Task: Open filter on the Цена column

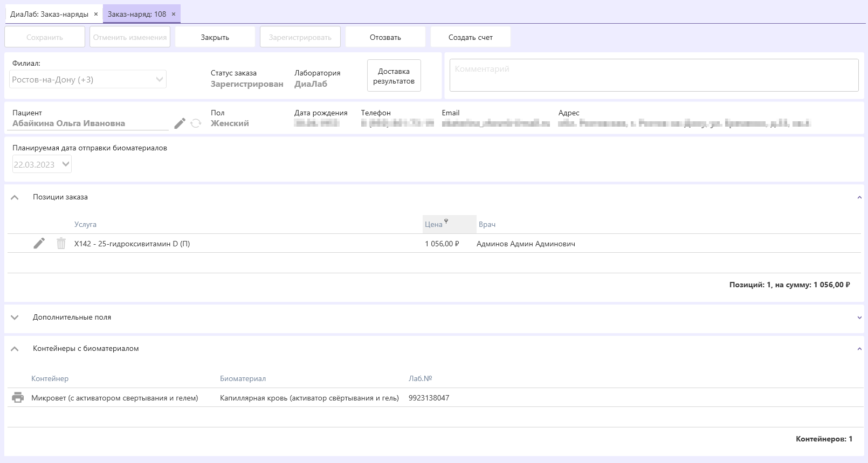Action: click(x=446, y=222)
